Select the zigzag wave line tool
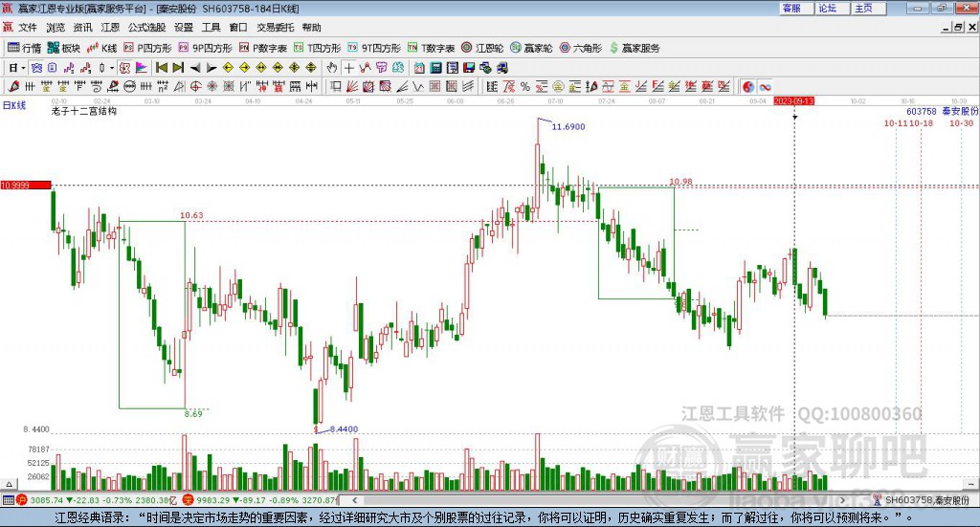980x527 pixels. tap(417, 86)
